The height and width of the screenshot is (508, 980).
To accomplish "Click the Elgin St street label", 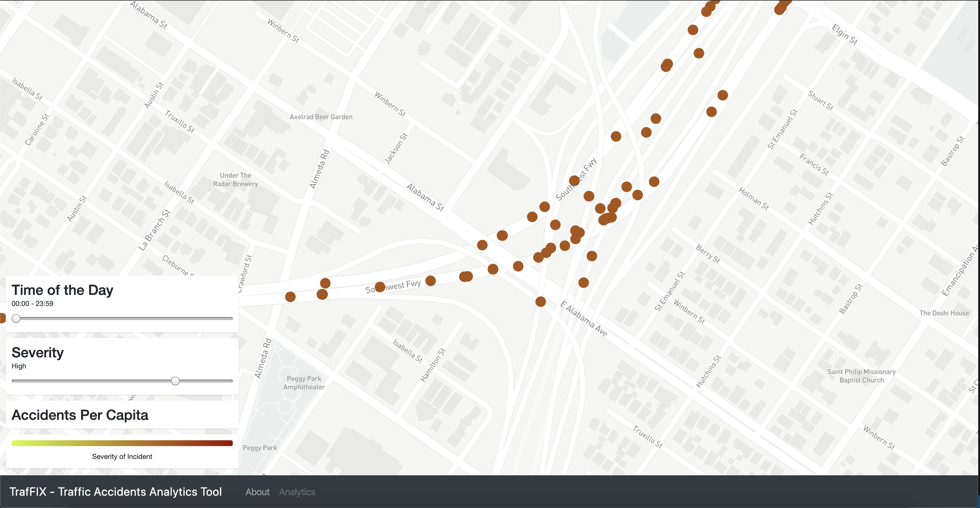I will coord(845,35).
